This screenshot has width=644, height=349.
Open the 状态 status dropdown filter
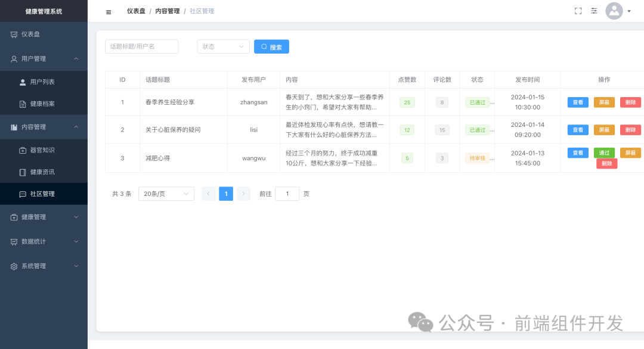[223, 46]
